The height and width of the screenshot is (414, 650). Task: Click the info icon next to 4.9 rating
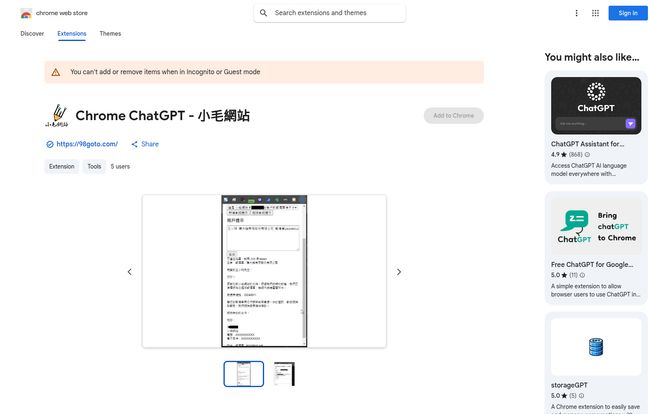click(587, 155)
